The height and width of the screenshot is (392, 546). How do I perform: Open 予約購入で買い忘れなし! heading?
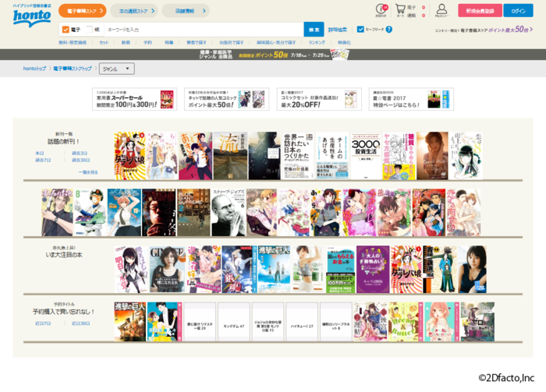[x=63, y=312]
